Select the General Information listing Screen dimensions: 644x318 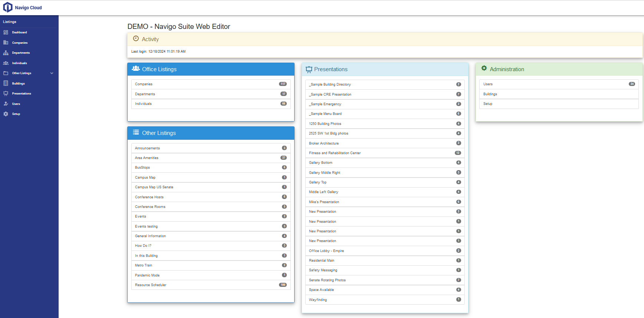click(x=211, y=236)
